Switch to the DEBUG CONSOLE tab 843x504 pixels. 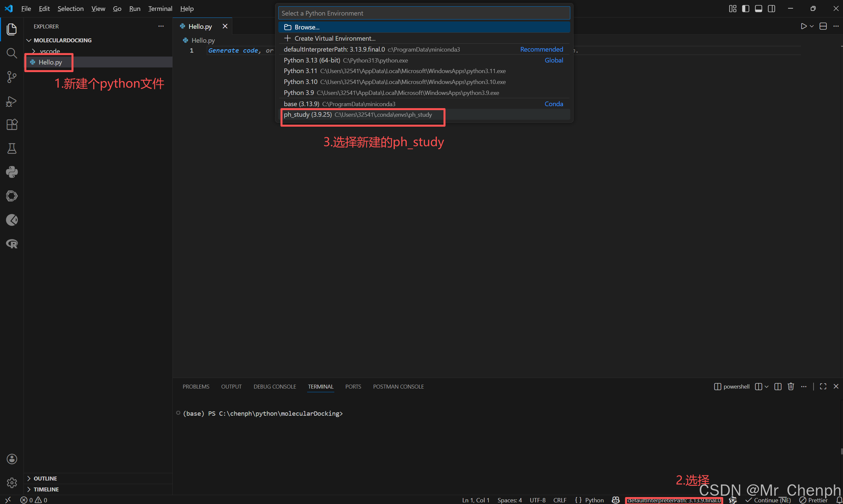pos(275,387)
